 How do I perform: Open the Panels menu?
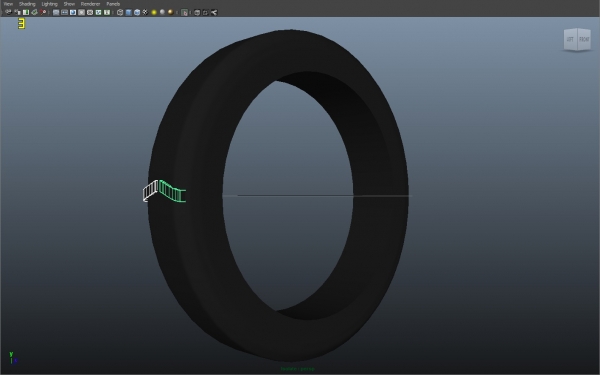pos(113,4)
